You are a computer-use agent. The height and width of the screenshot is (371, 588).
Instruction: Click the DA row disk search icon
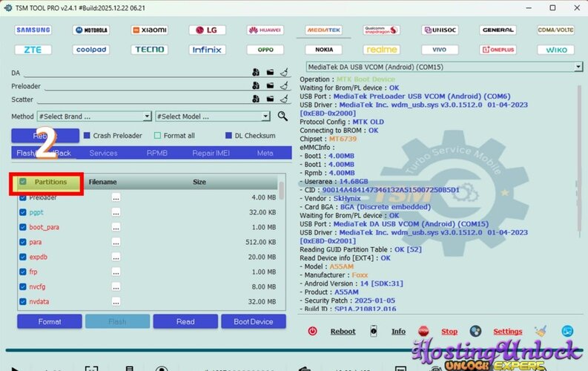256,72
